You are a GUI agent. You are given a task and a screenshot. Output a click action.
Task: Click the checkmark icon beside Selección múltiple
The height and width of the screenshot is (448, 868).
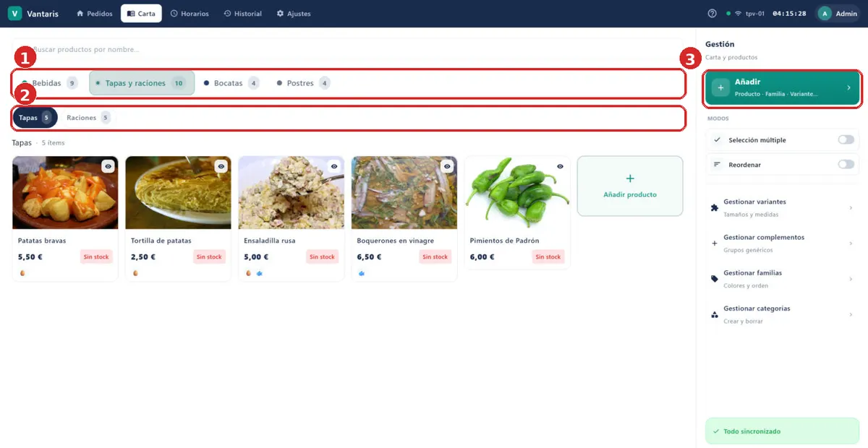[717, 140]
